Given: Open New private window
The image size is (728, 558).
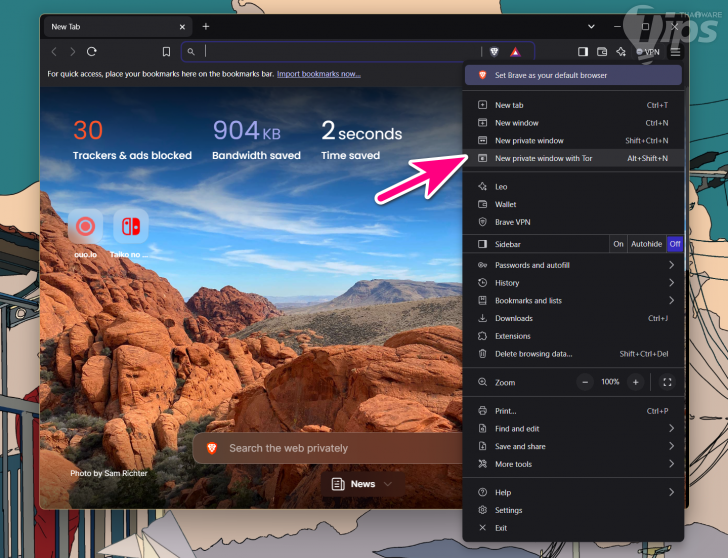Looking at the screenshot, I should click(x=573, y=141).
